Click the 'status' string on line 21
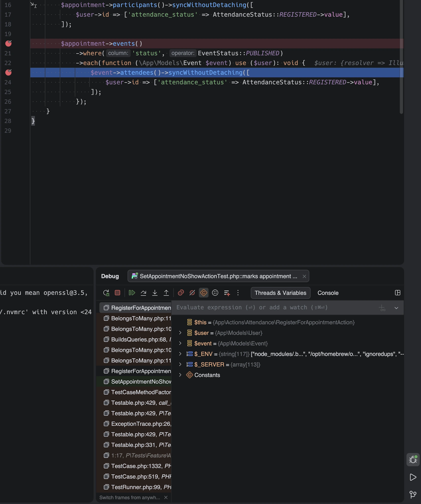Screen dimensions: 421x504 point(147,53)
